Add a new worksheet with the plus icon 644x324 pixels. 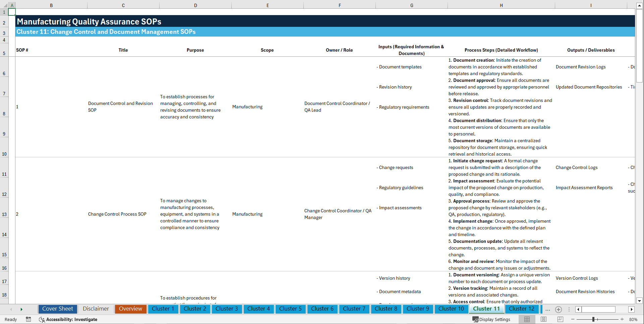(559, 309)
